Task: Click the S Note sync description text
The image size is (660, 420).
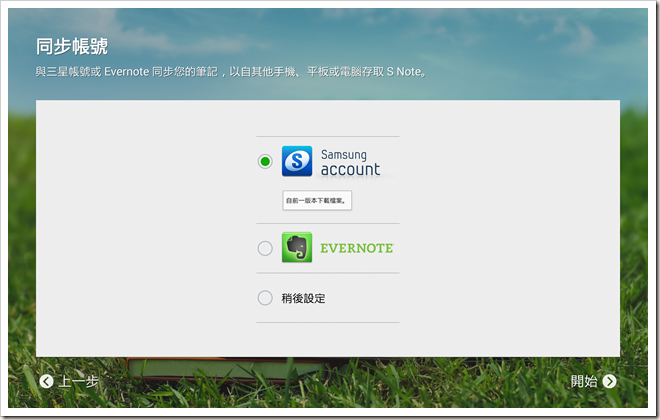Action: coord(231,72)
